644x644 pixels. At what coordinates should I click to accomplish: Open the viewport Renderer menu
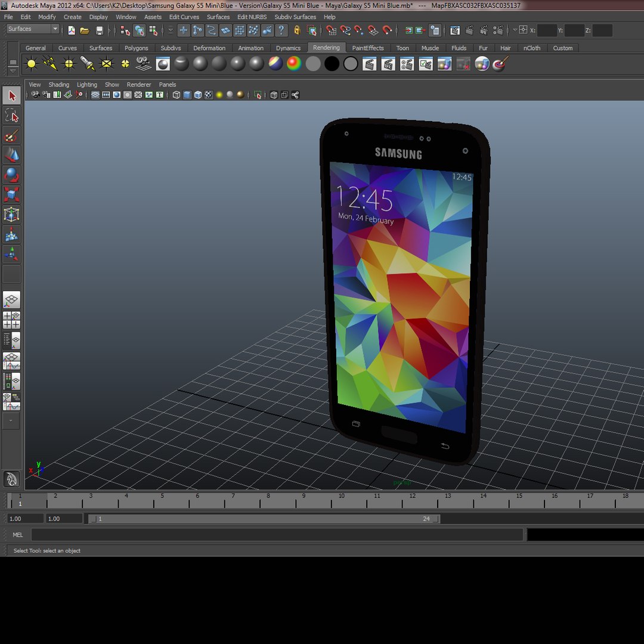(x=139, y=85)
